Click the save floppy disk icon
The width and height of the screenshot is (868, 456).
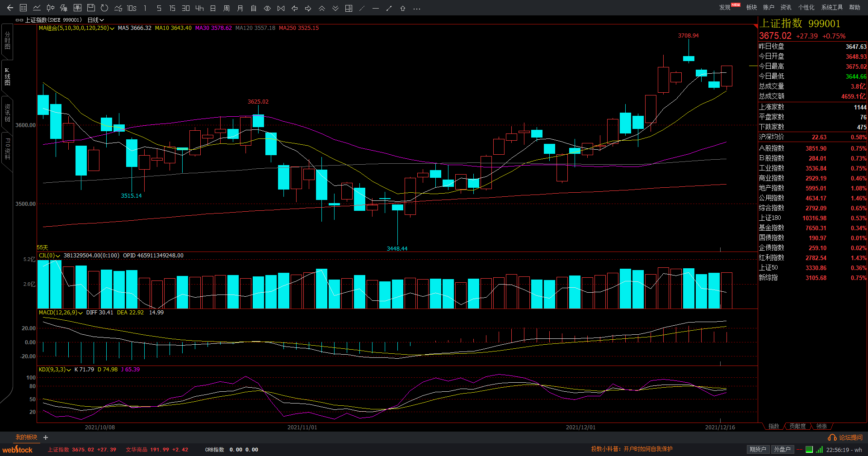(x=91, y=8)
